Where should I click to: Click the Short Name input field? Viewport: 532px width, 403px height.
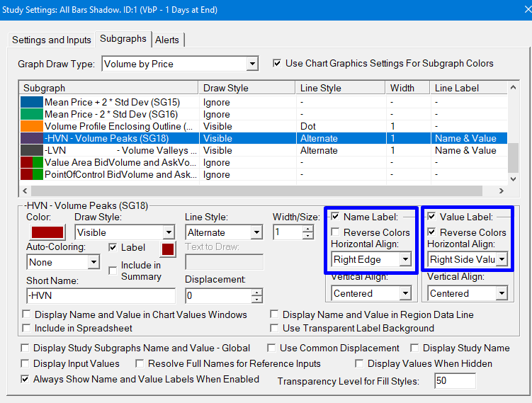pos(100,296)
